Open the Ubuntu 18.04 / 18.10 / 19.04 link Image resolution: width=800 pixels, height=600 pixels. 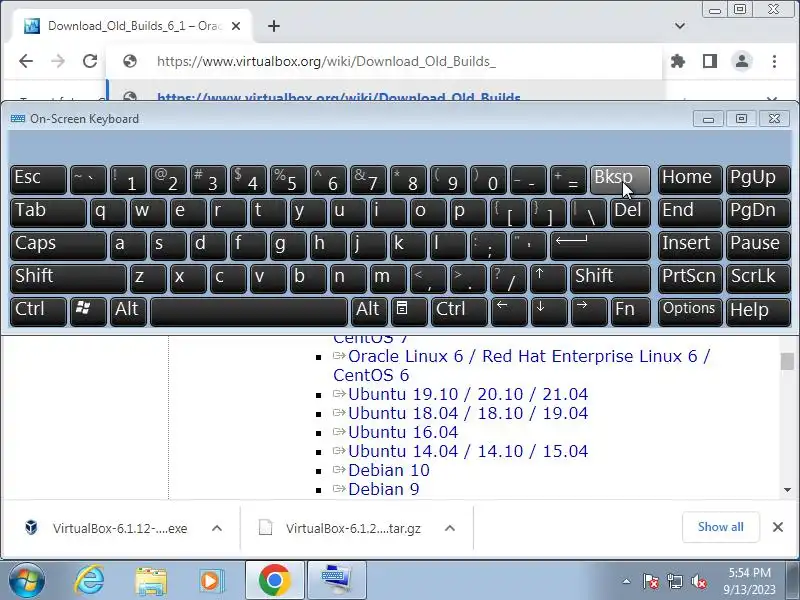[x=468, y=413]
